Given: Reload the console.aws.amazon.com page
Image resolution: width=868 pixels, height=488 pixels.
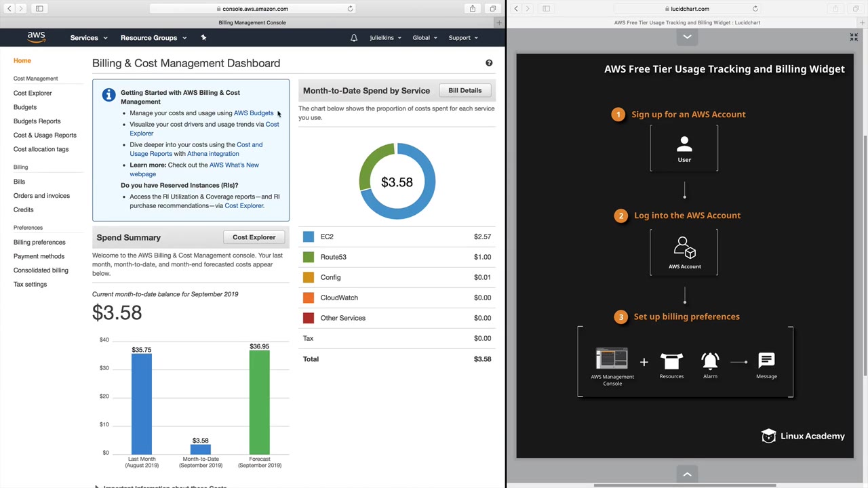Looking at the screenshot, I should [x=350, y=9].
